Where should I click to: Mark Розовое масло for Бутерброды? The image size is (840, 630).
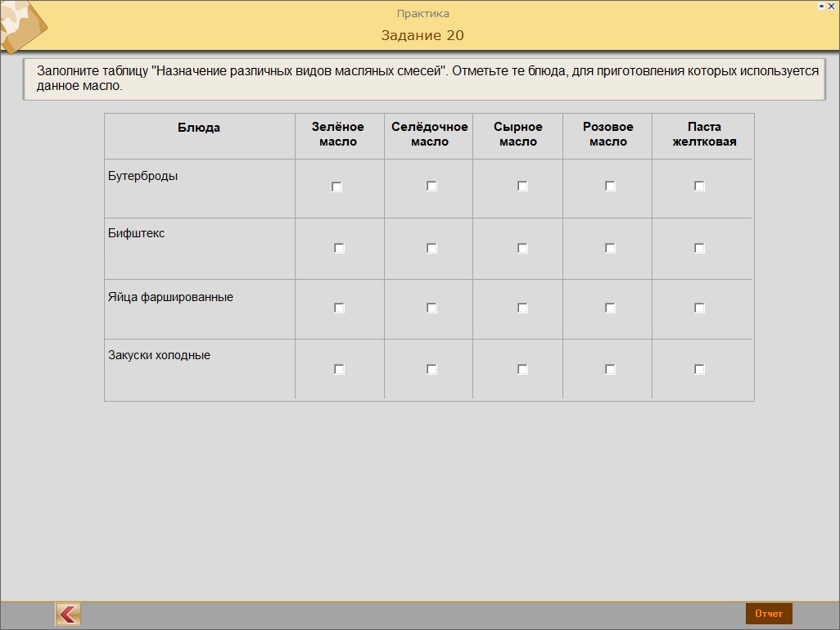coord(610,187)
